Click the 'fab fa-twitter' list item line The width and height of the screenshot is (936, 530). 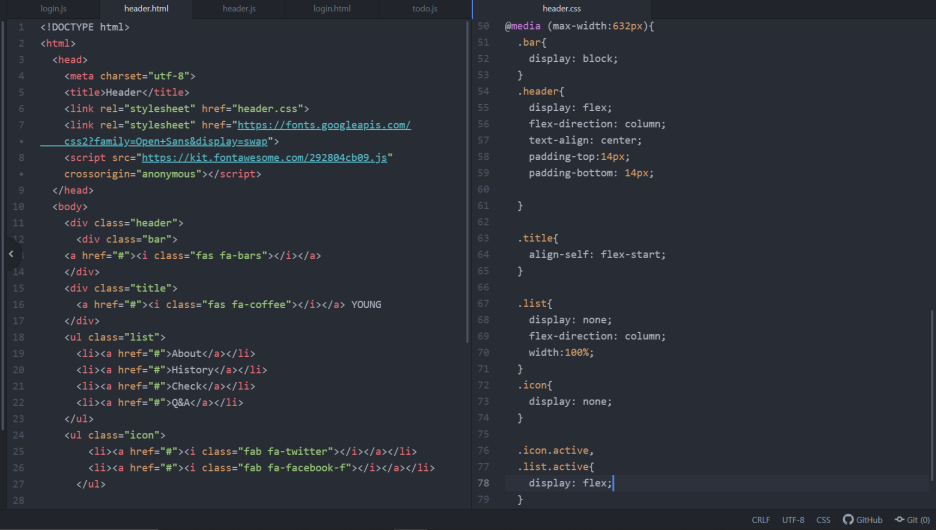point(253,451)
